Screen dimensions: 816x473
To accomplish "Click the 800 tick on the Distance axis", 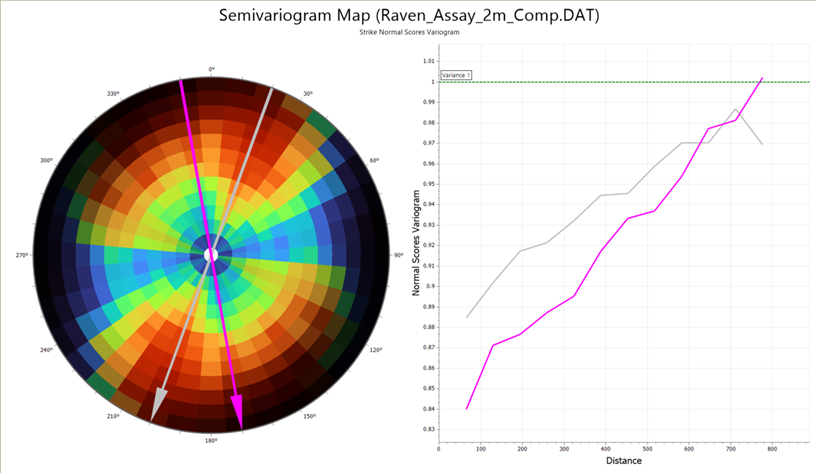I will (x=772, y=449).
